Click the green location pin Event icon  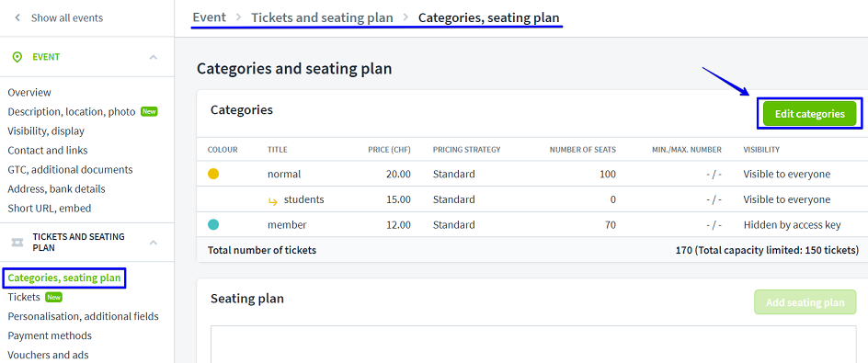[x=17, y=57]
